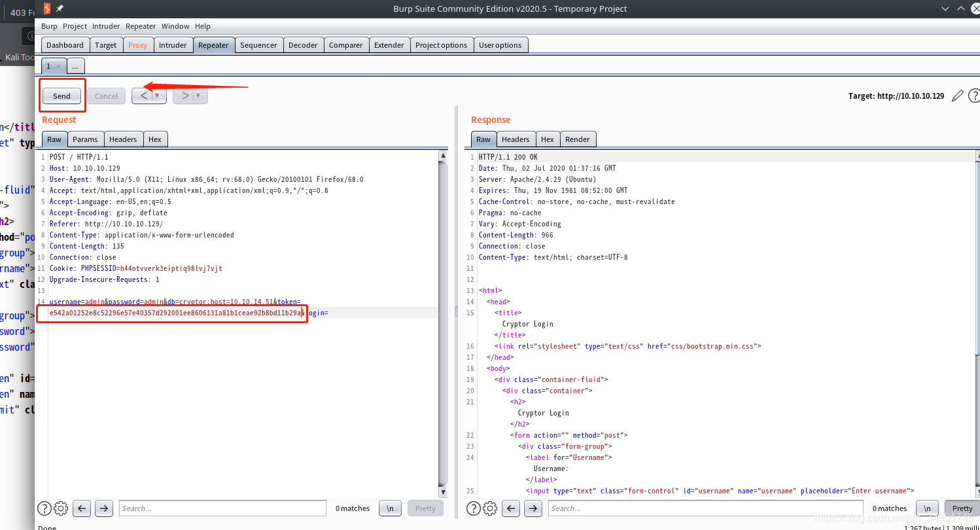Jump to previous match in Request pane

[x=82, y=508]
